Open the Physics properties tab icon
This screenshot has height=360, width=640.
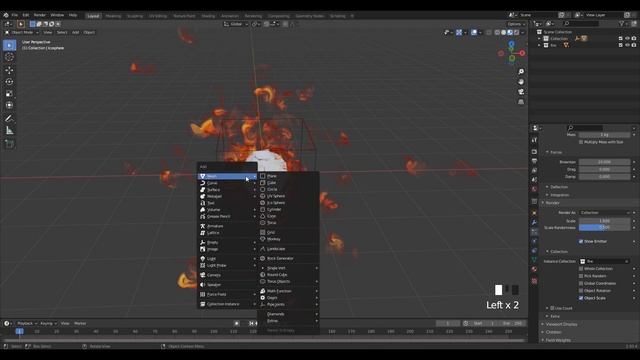(534, 241)
